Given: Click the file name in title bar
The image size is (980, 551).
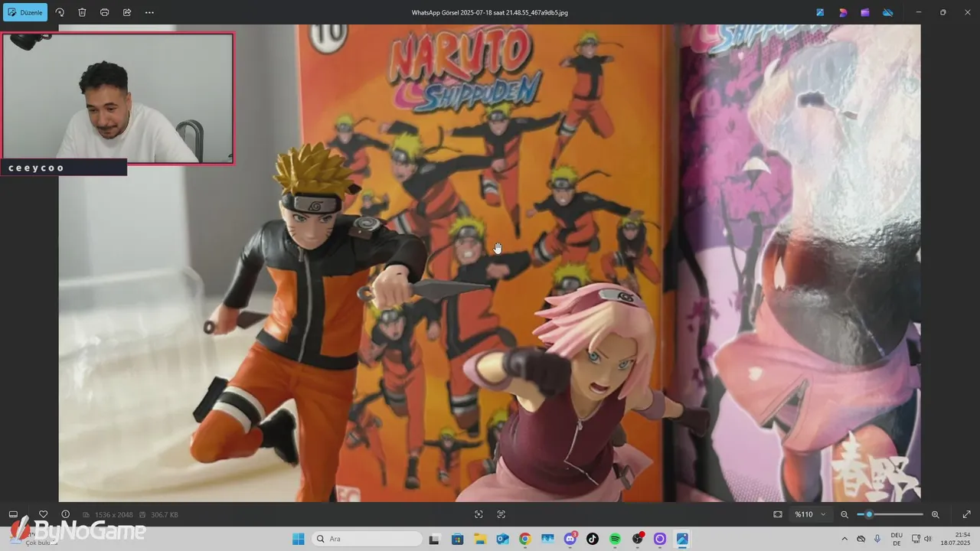Looking at the screenshot, I should point(490,12).
